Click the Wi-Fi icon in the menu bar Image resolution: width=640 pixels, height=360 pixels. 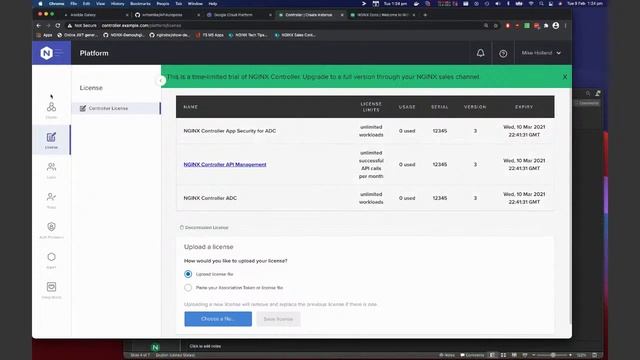[x=531, y=4]
